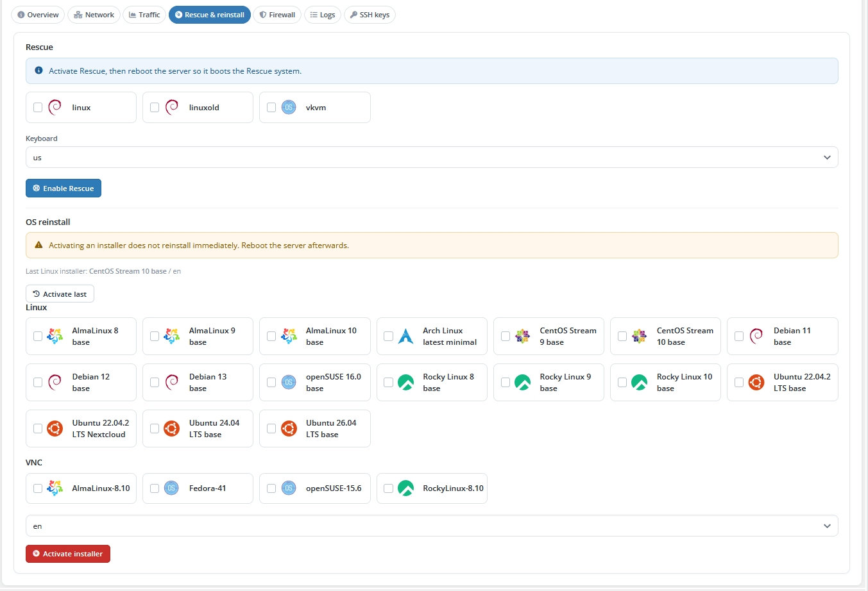Click the AlmaLinux 8 base logo
Viewport: 868px width, 591px height.
point(55,336)
